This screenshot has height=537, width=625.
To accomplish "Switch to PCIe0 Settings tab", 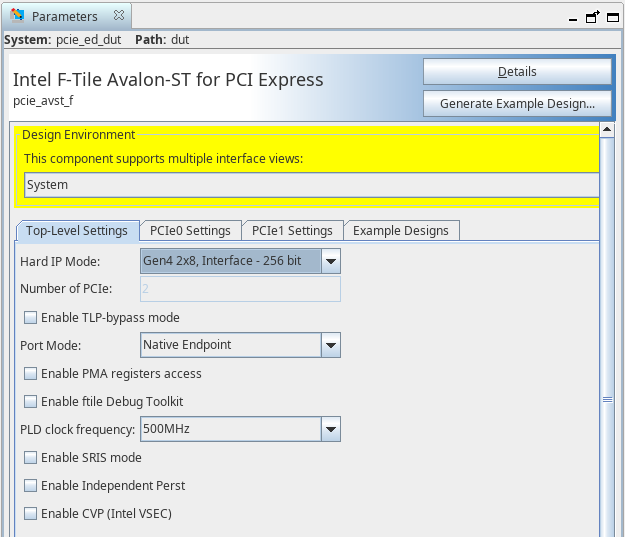I will pyautogui.click(x=190, y=231).
